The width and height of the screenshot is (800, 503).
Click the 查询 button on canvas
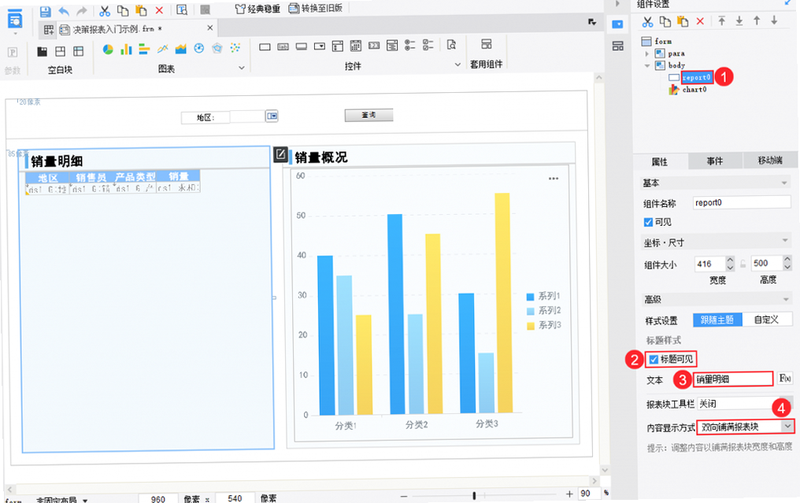[x=369, y=115]
